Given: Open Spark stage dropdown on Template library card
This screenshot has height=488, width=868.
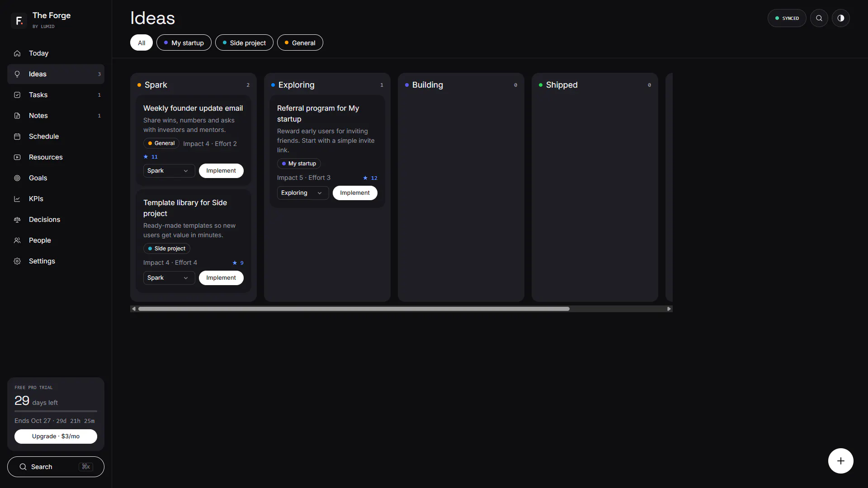Looking at the screenshot, I should [169, 278].
